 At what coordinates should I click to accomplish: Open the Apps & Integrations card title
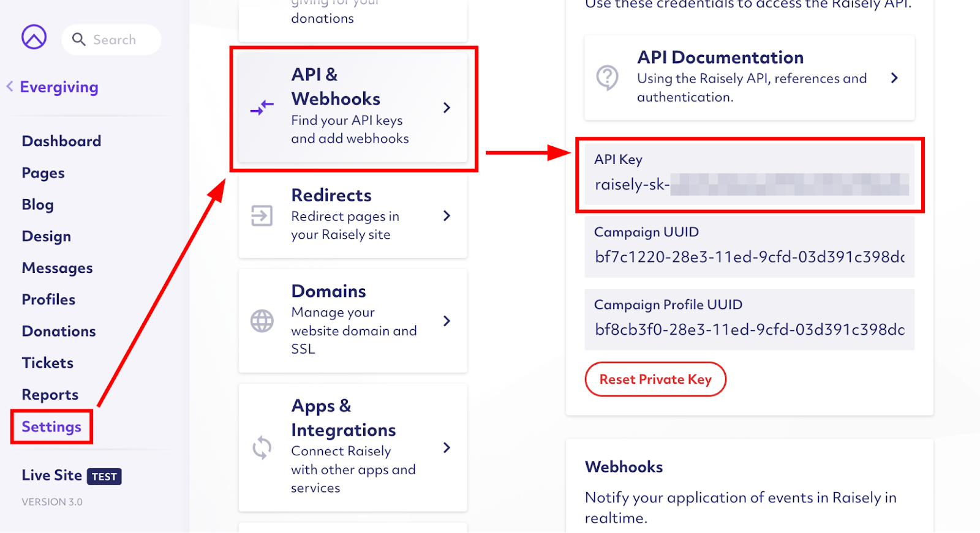pos(344,418)
